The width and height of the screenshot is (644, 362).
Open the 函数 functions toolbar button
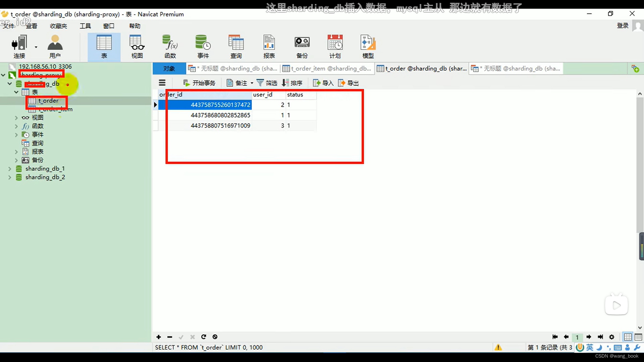[170, 47]
